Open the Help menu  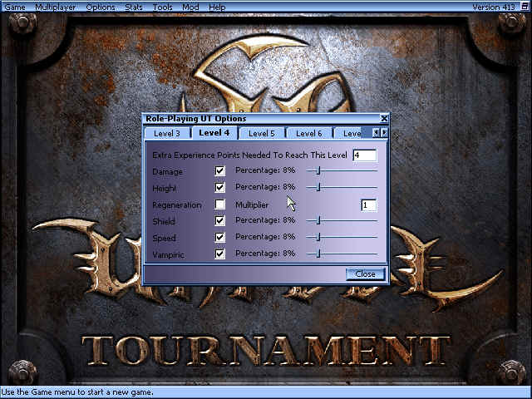[x=217, y=7]
